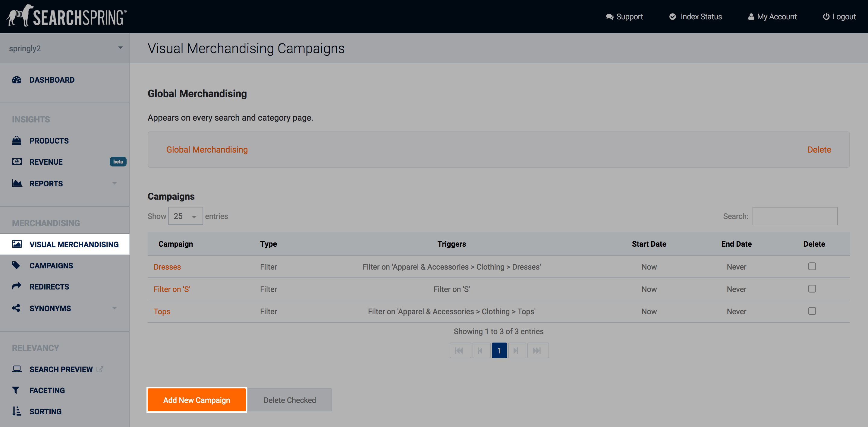Expand the Reports submenu arrow

tap(114, 183)
